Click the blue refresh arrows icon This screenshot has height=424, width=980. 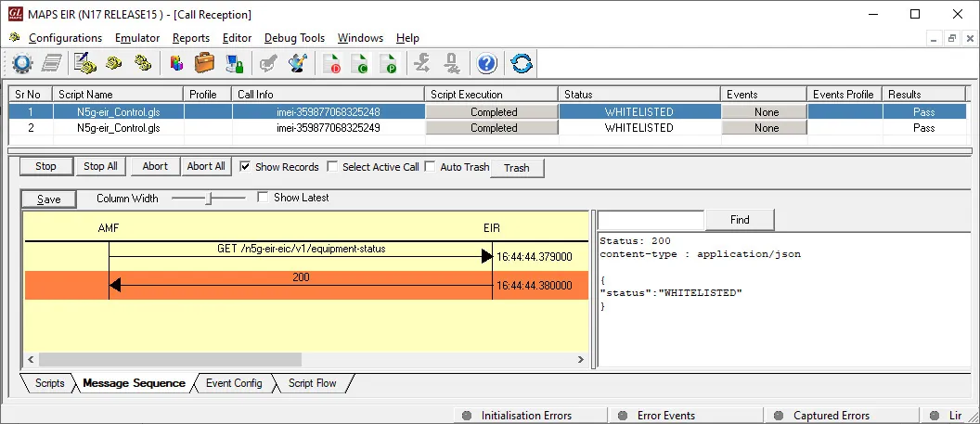pyautogui.click(x=522, y=63)
